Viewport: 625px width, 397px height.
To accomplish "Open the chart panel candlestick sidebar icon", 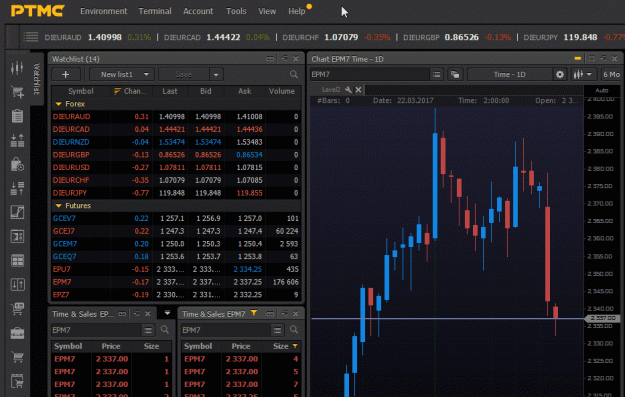I will [x=17, y=68].
